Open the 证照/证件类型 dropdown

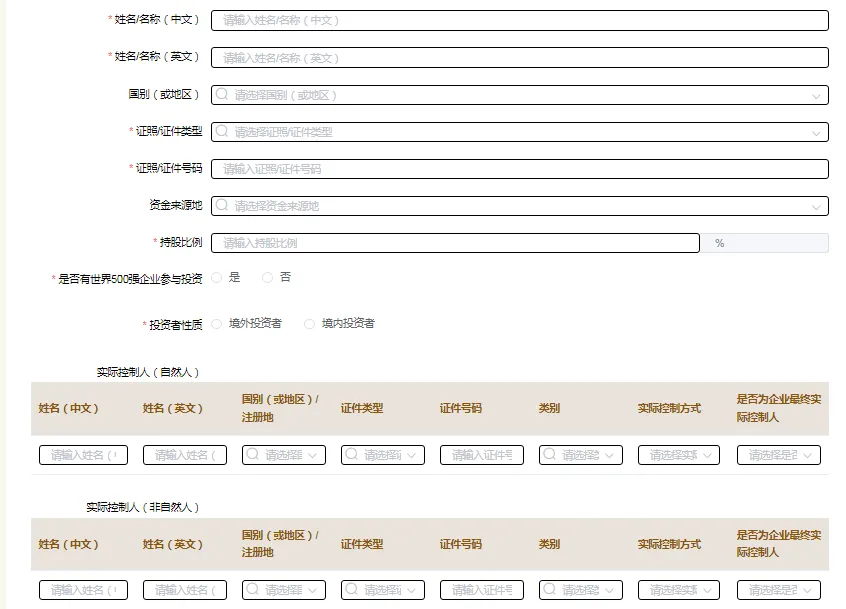(520, 132)
